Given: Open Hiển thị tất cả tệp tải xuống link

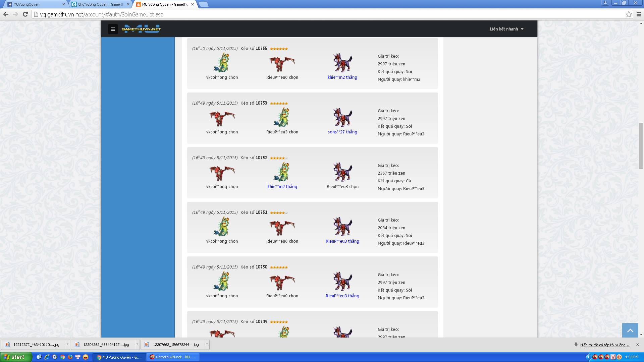Looking at the screenshot, I should click(x=605, y=345).
